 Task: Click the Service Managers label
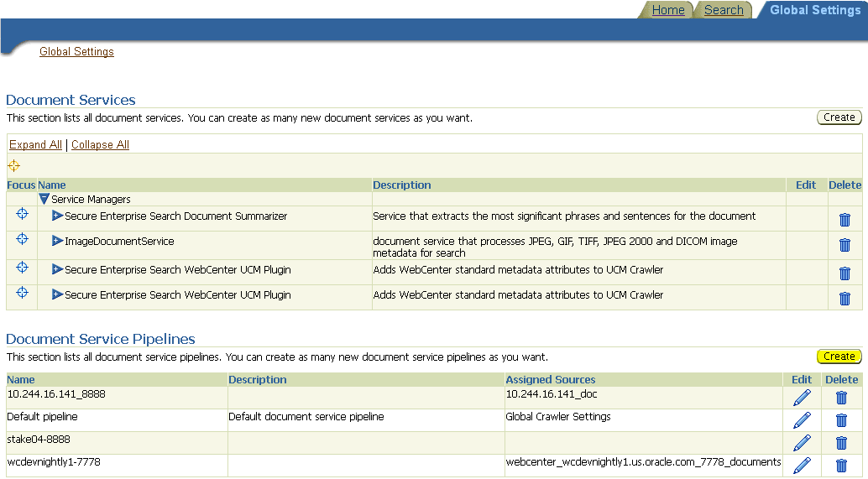coord(91,199)
